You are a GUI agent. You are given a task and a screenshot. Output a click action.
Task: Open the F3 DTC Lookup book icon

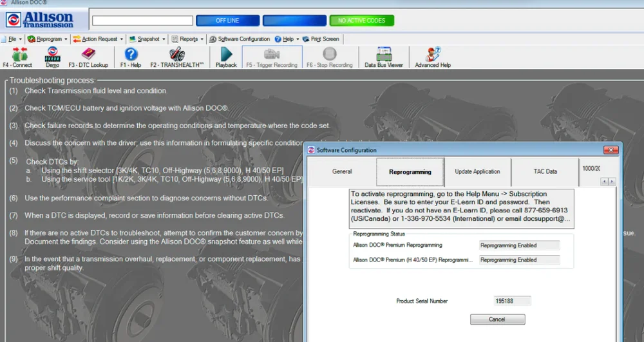coord(88,55)
